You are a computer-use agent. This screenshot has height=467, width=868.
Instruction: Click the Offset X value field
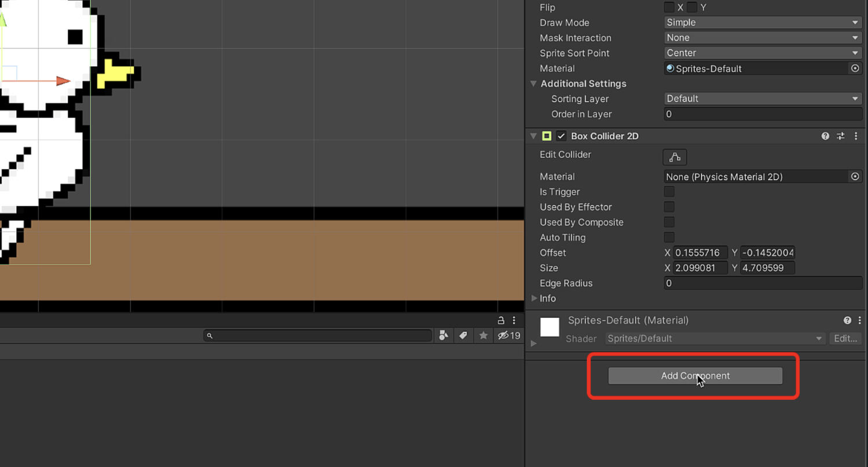tap(701, 253)
